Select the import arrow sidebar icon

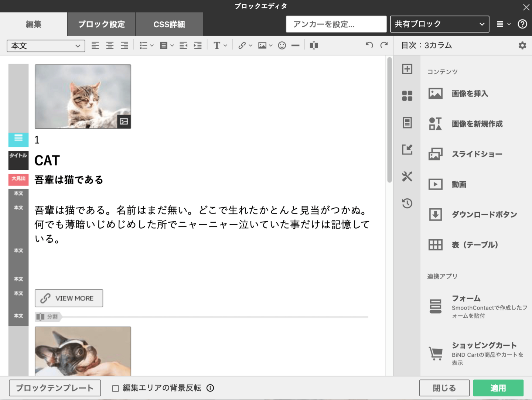point(407,150)
